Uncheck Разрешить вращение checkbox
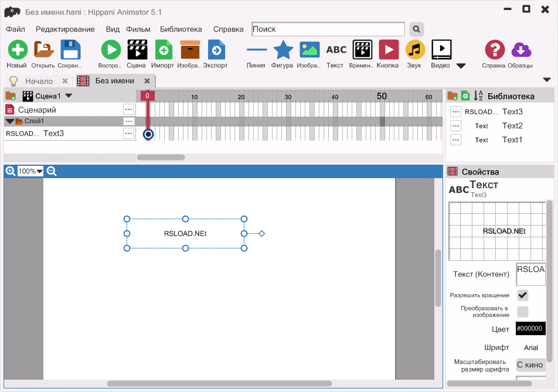Viewport: 558px width, 392px height. [x=522, y=295]
